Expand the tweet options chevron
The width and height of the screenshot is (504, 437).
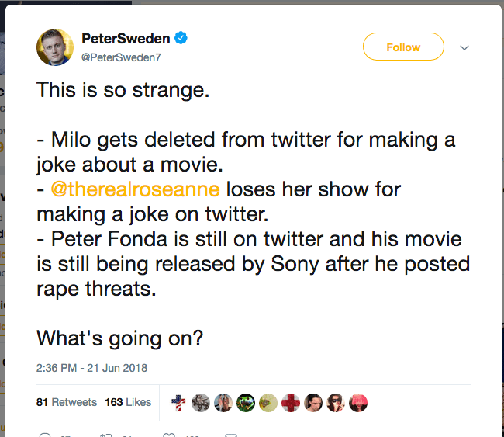pos(464,47)
